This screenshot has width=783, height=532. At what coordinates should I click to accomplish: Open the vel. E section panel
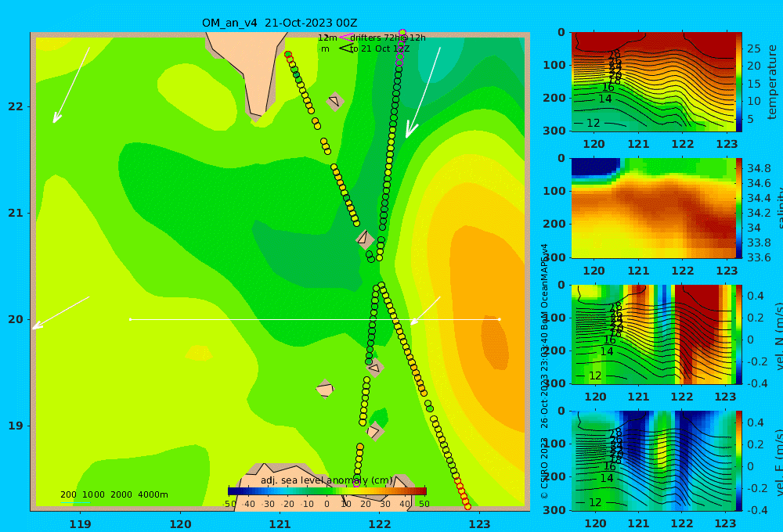tap(653, 461)
